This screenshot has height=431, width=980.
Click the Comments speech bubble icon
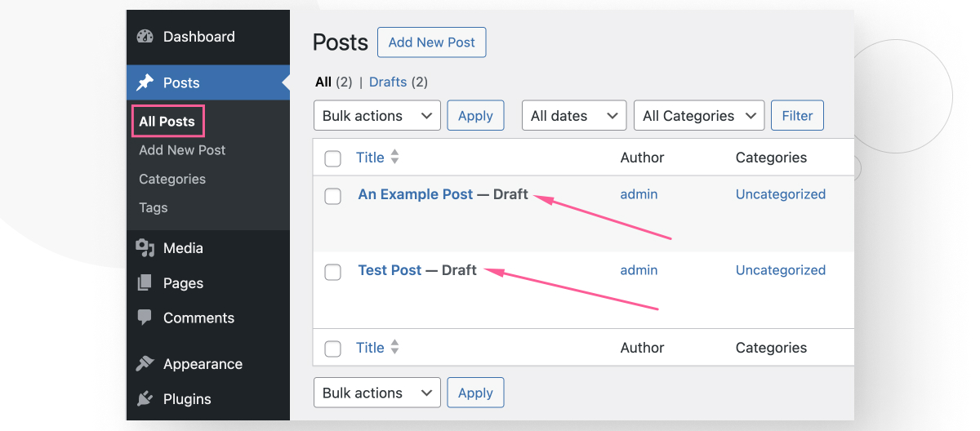coord(145,318)
